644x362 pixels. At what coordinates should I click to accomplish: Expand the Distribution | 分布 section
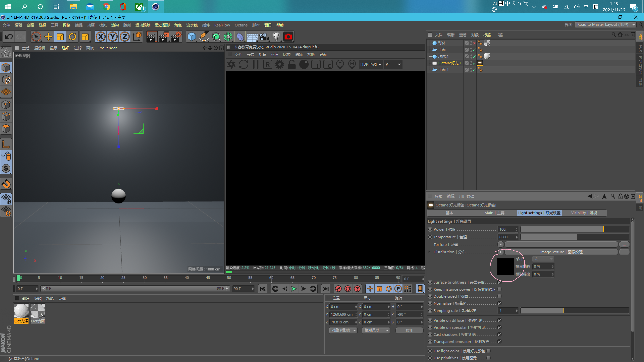coord(429,252)
